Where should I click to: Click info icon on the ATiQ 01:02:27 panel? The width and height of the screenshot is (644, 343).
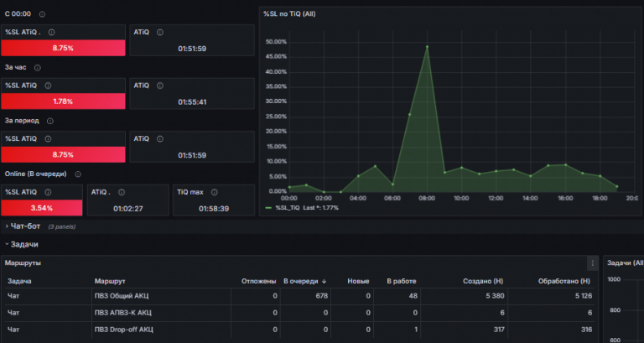(x=122, y=193)
